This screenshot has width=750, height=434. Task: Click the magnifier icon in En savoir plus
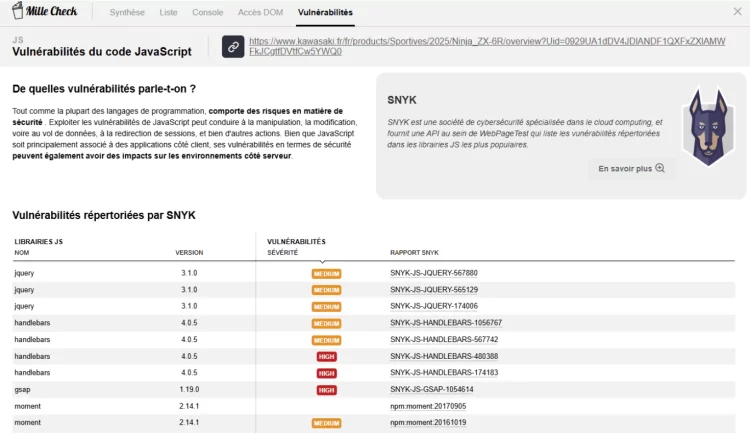660,168
